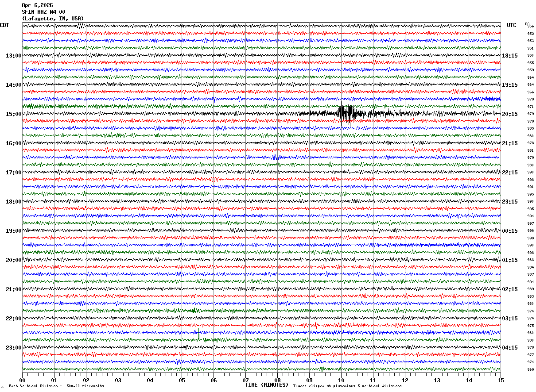
Task: Click the 03:15 UTC time label
Action: pyautogui.click(x=510, y=319)
